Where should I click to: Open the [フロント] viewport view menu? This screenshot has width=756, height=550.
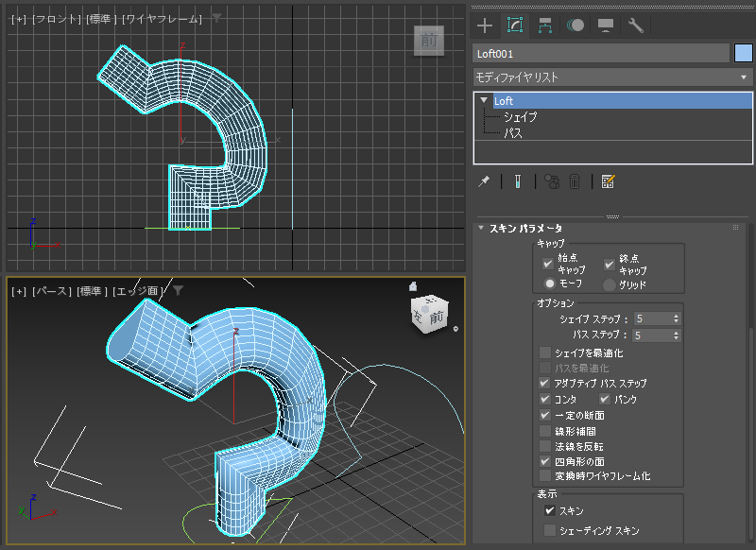(57, 19)
